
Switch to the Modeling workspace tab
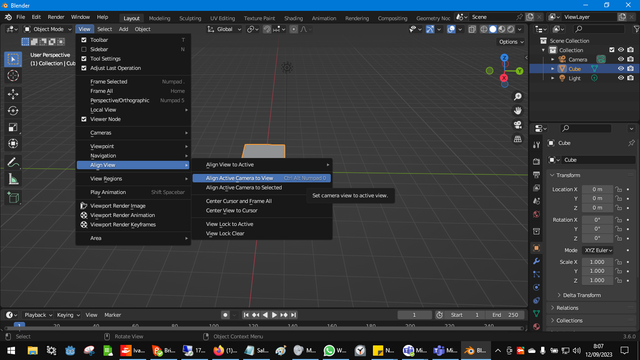point(159,18)
